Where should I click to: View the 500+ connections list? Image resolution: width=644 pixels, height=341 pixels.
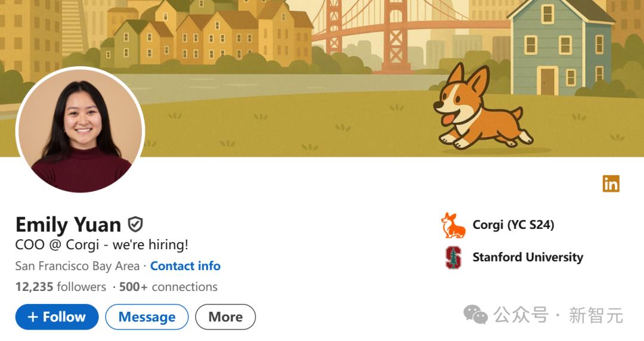coord(168,287)
